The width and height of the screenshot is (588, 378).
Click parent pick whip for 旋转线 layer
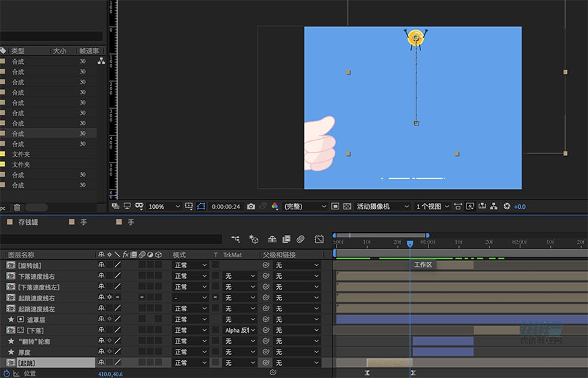point(266,265)
